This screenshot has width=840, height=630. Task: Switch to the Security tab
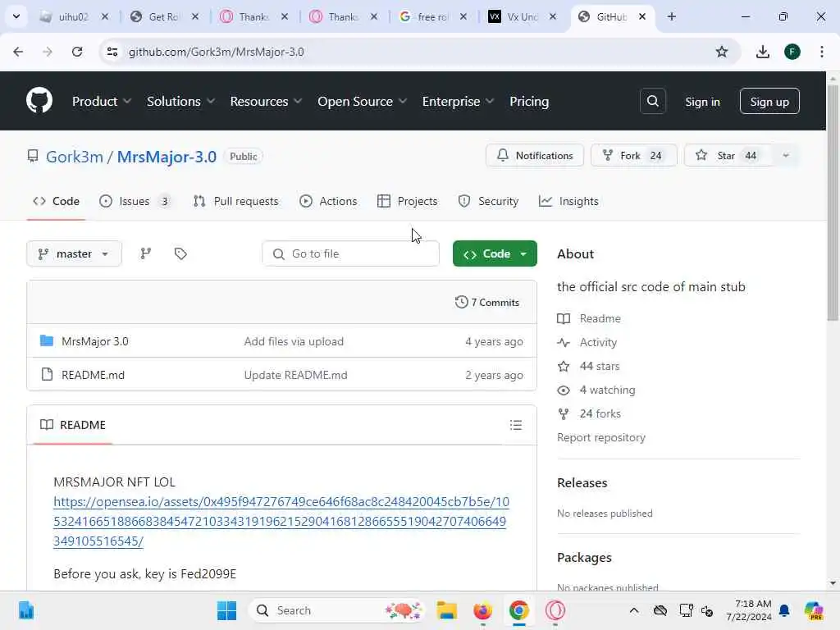click(488, 201)
